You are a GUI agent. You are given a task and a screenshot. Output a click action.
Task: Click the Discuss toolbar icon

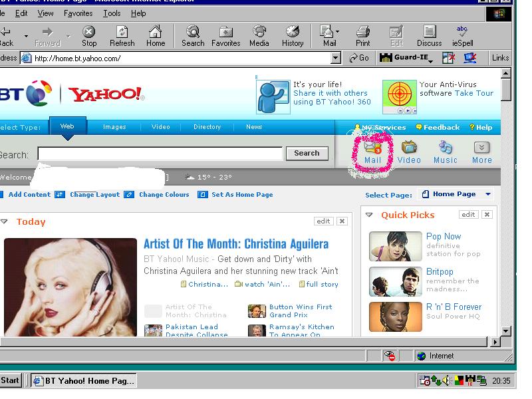click(429, 36)
